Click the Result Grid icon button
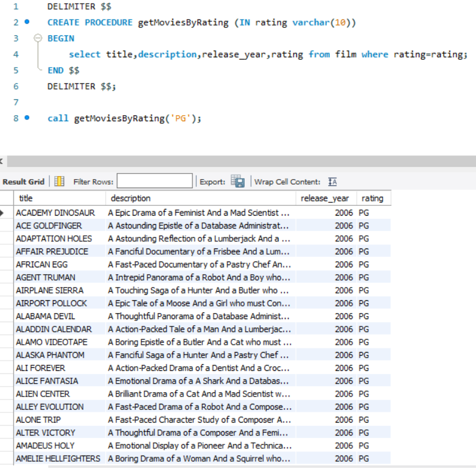This screenshot has width=476, height=469. (x=59, y=182)
